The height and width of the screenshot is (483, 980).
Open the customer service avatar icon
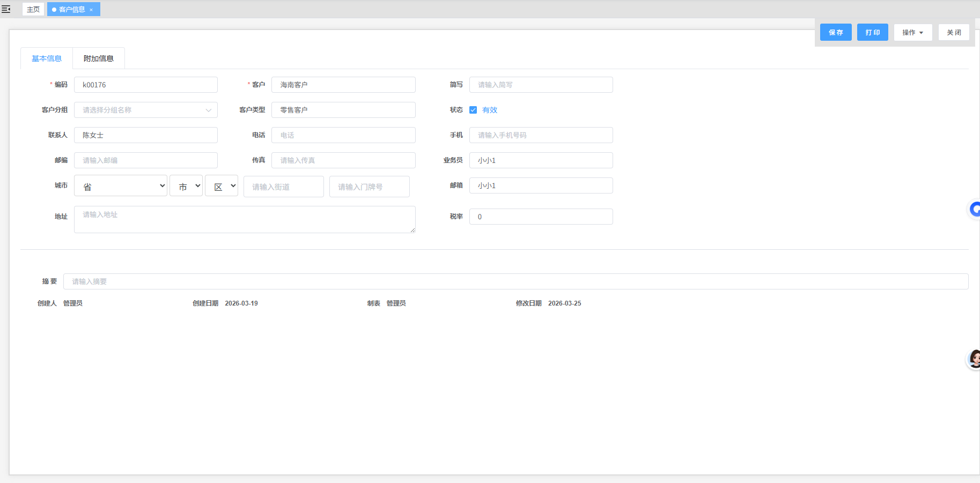(x=974, y=359)
